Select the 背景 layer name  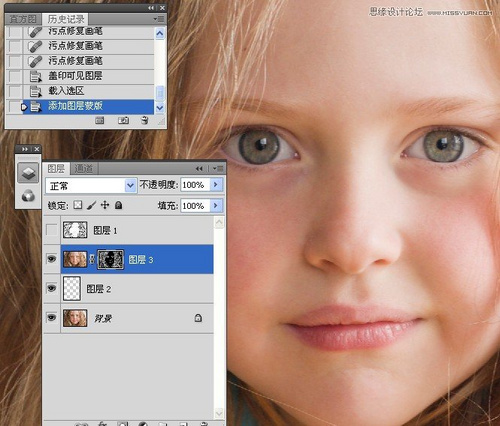click(x=103, y=318)
